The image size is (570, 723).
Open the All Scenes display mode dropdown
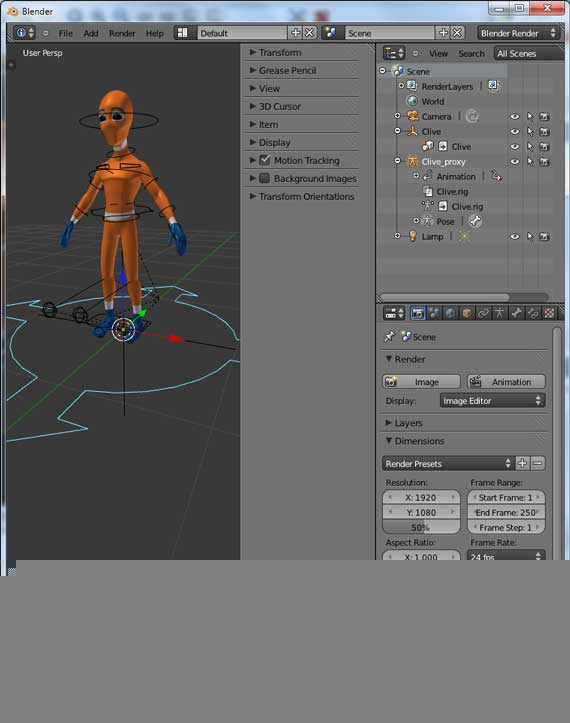click(528, 53)
